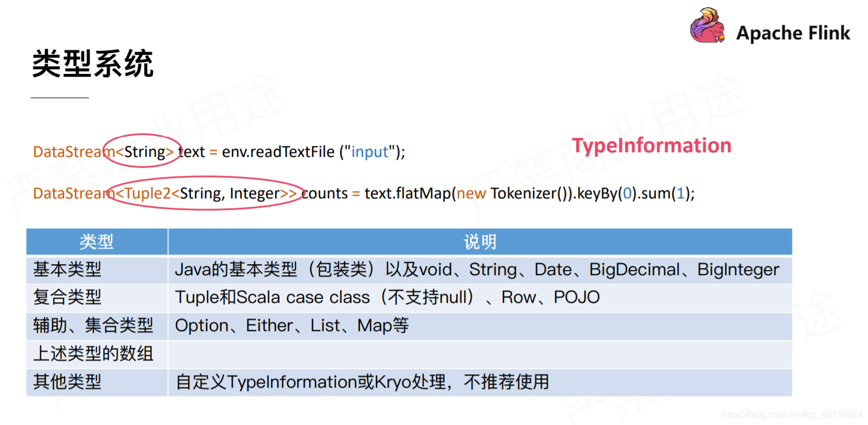Click the "Option、Either、List、Map等" cell
The image size is (868, 425).
(480, 326)
